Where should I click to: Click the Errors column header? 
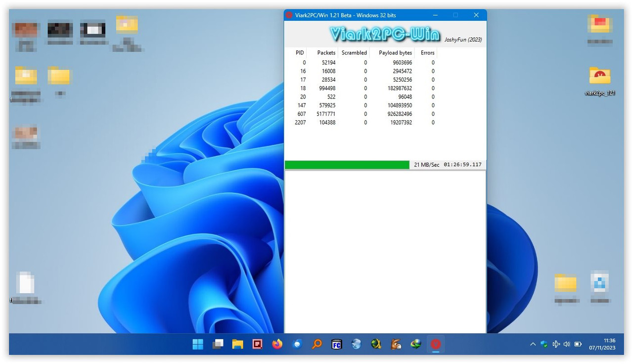pos(427,52)
